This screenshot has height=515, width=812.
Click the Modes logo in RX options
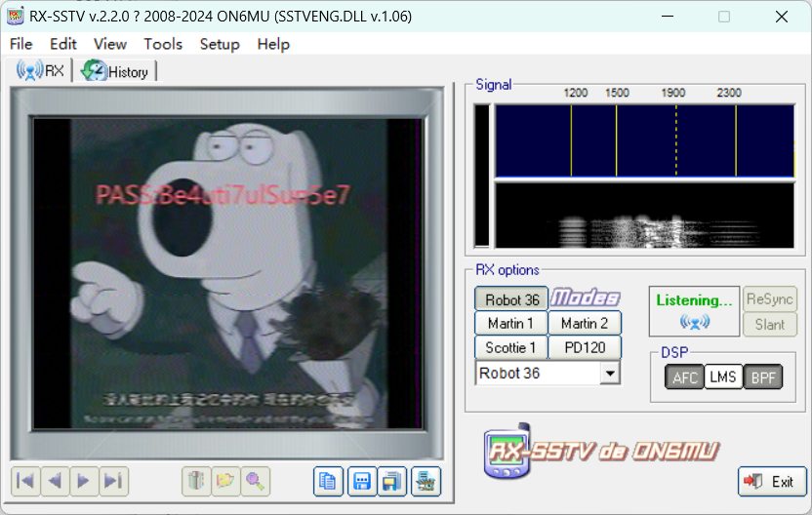[x=586, y=297]
